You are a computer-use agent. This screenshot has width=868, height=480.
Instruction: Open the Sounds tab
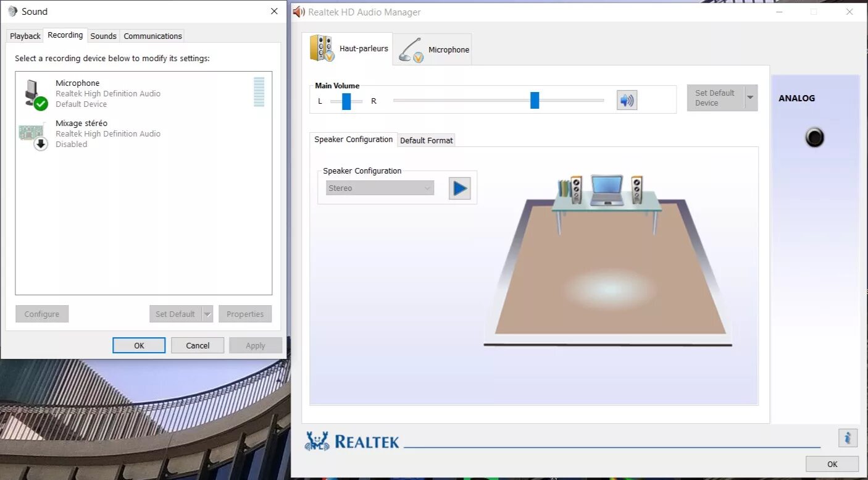point(103,36)
